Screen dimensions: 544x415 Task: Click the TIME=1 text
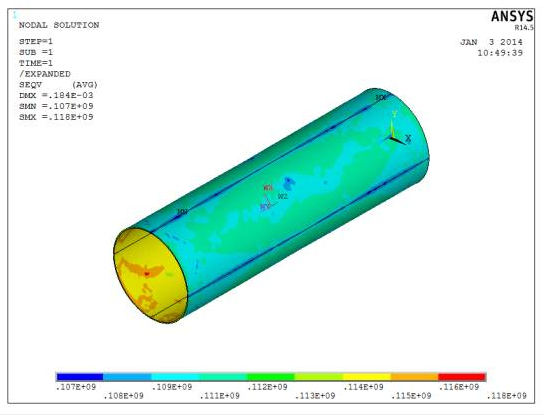click(x=36, y=63)
